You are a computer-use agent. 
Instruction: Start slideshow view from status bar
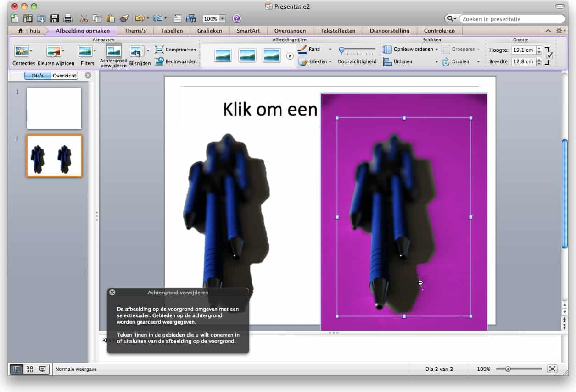pos(42,369)
